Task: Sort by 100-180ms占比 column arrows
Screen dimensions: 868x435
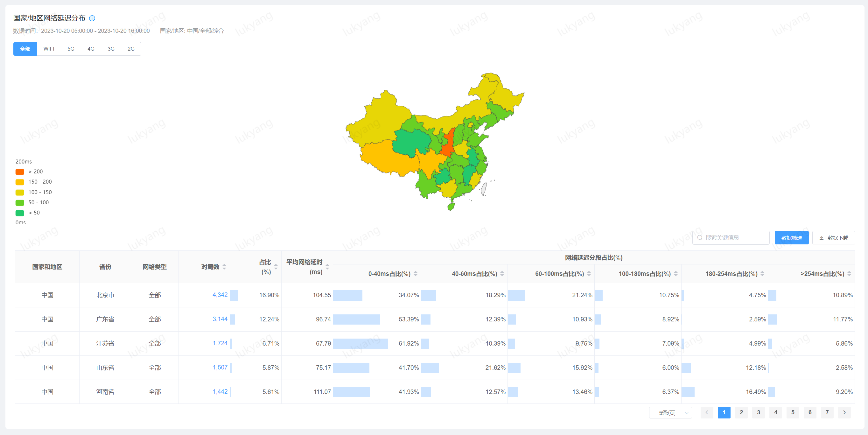Action: click(x=675, y=274)
